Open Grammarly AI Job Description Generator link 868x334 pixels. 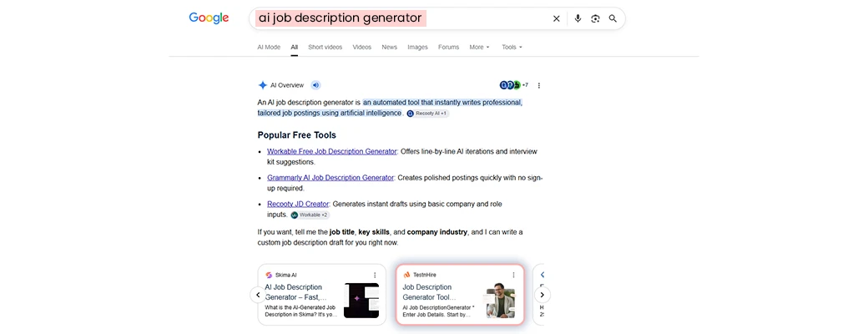coord(331,178)
